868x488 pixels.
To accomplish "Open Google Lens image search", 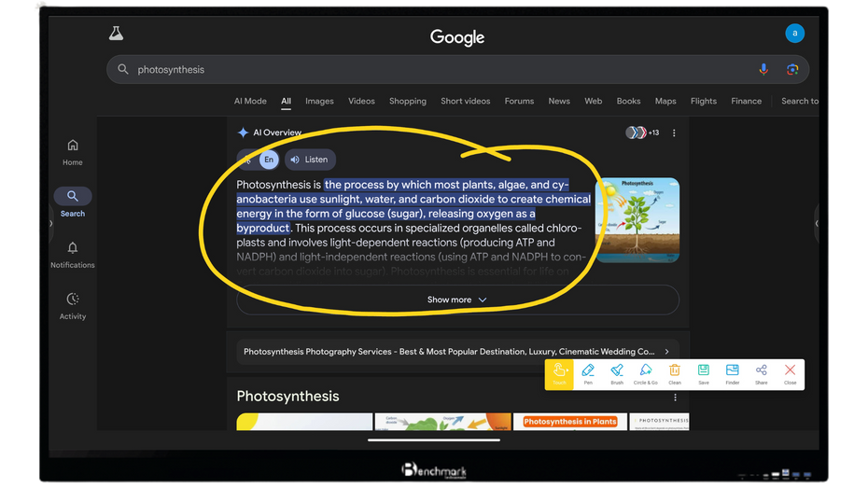I will click(792, 69).
